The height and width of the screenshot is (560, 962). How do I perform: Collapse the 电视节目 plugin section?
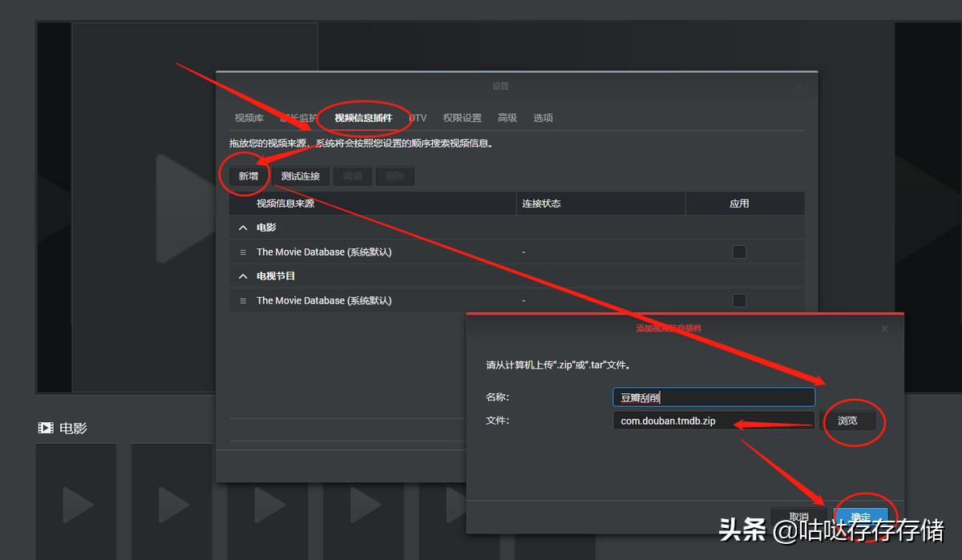click(243, 276)
